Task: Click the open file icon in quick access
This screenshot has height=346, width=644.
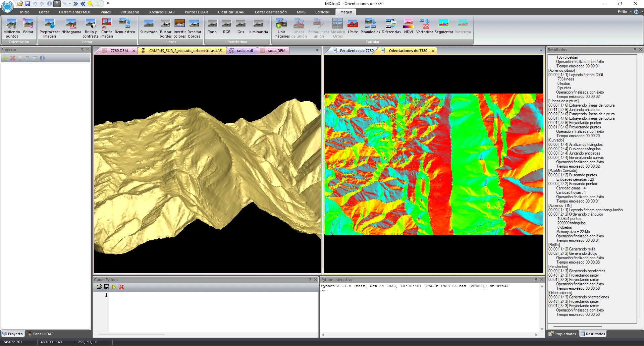Action: pyautogui.click(x=20, y=4)
